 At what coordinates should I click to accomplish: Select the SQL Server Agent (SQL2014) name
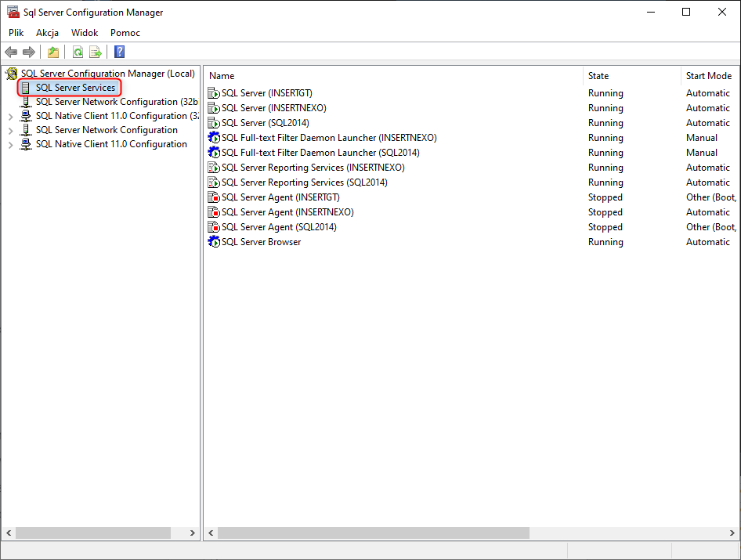pos(279,227)
